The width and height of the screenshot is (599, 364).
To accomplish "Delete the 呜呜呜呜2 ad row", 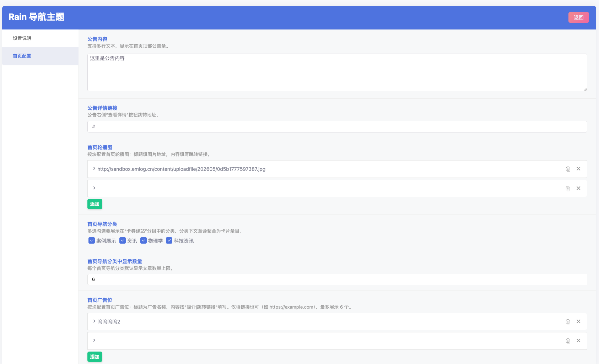I will click(x=578, y=321).
